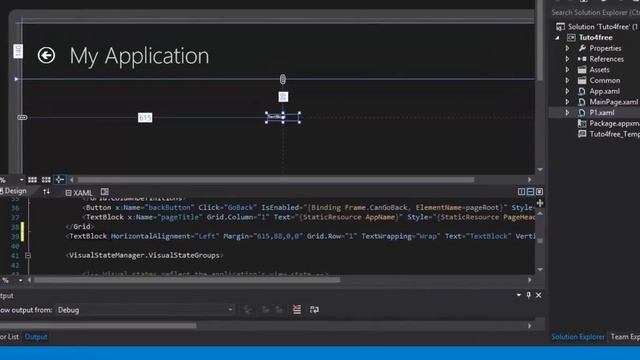Click the find message in code icon
Viewport: 640px width, 360px height.
click(x=247, y=310)
